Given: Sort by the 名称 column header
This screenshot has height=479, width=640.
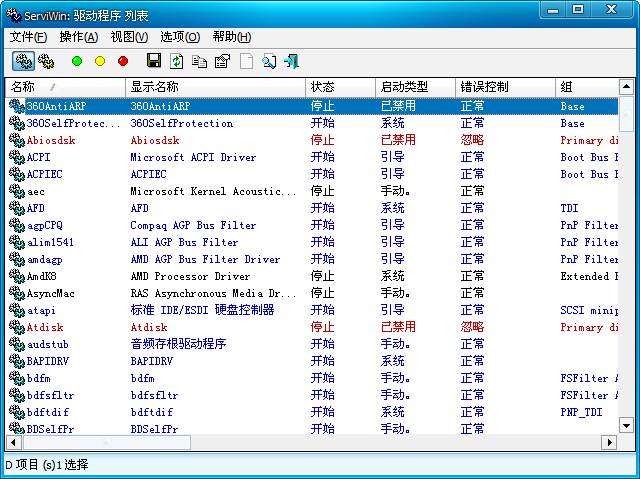Looking at the screenshot, I should tap(65, 87).
